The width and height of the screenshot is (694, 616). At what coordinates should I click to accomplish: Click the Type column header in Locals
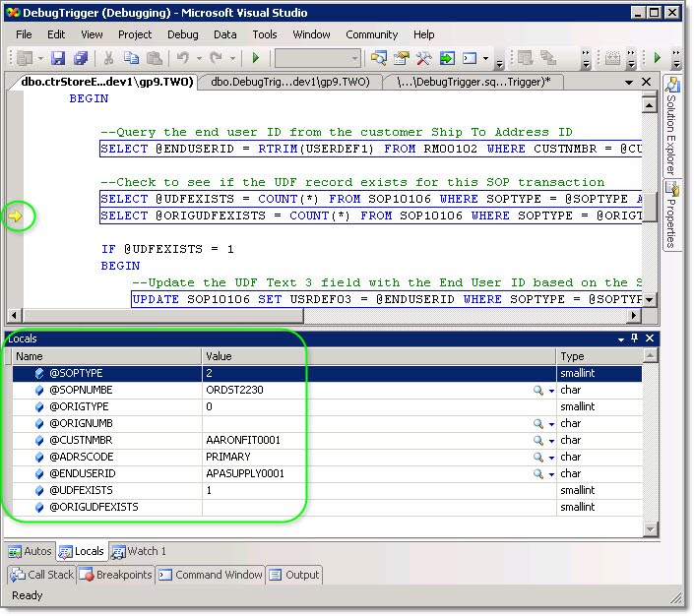coord(599,356)
